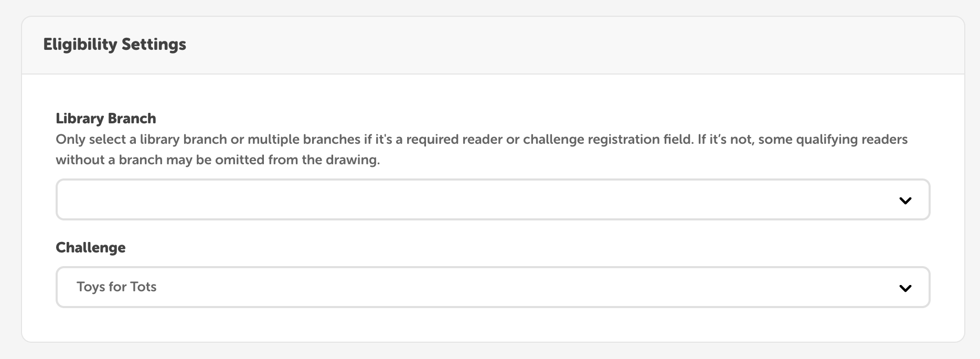Image resolution: width=980 pixels, height=359 pixels.
Task: Click the Toys for Tots challenge value
Action: pyautogui.click(x=117, y=287)
